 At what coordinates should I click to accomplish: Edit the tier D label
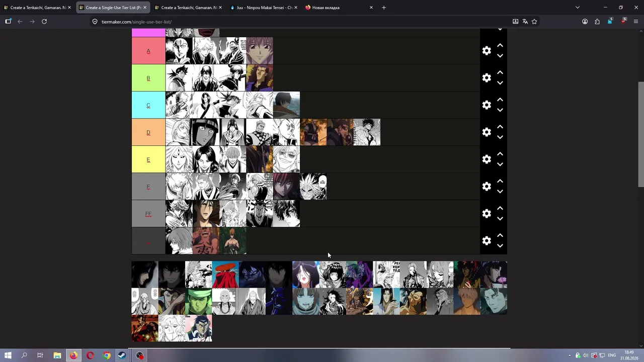(x=148, y=133)
